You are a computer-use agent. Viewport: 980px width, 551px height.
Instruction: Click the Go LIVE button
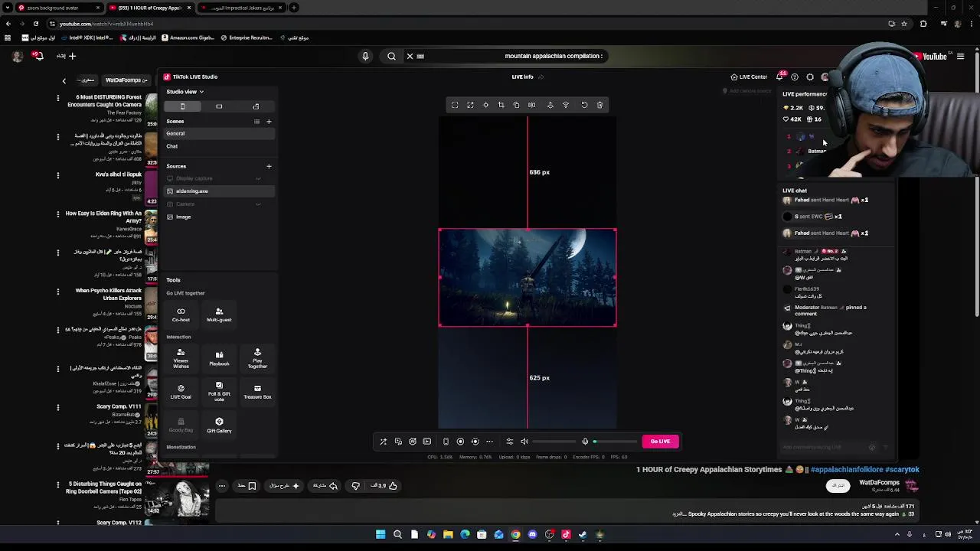660,442
